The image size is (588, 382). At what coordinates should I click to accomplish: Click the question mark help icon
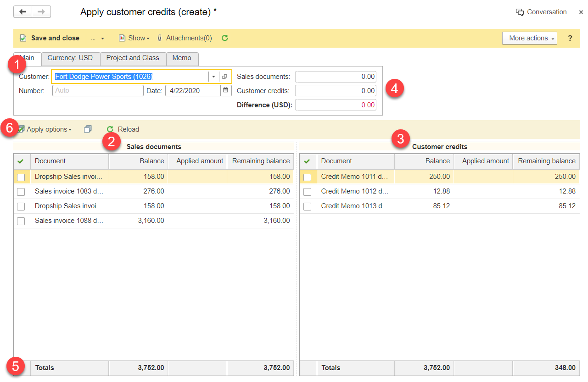pos(570,39)
